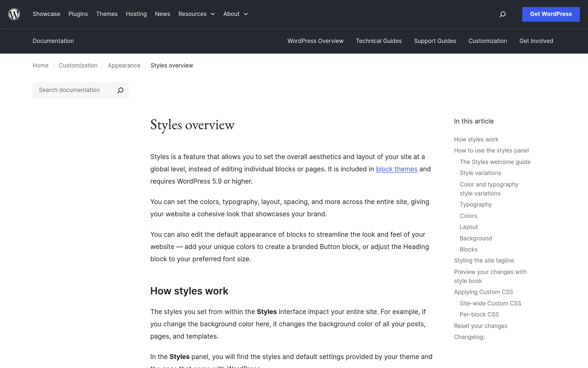
Task: Click the Appearance breadcrumb link
Action: click(124, 66)
